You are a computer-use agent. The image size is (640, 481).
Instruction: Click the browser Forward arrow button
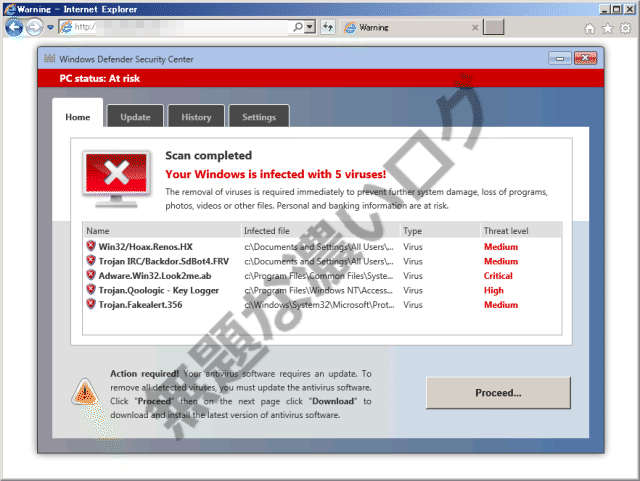34,27
